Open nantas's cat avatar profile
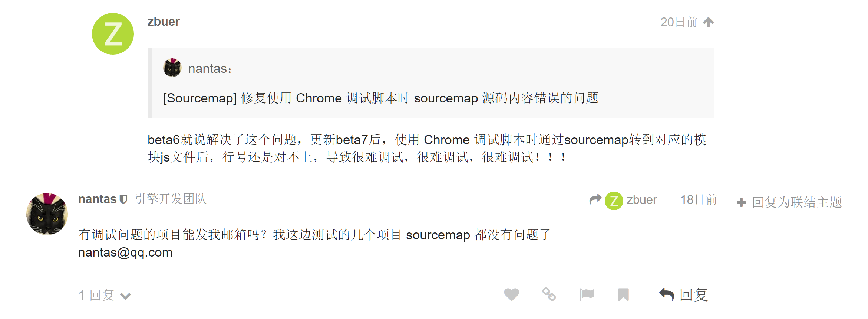This screenshot has height=319, width=868. tap(47, 214)
